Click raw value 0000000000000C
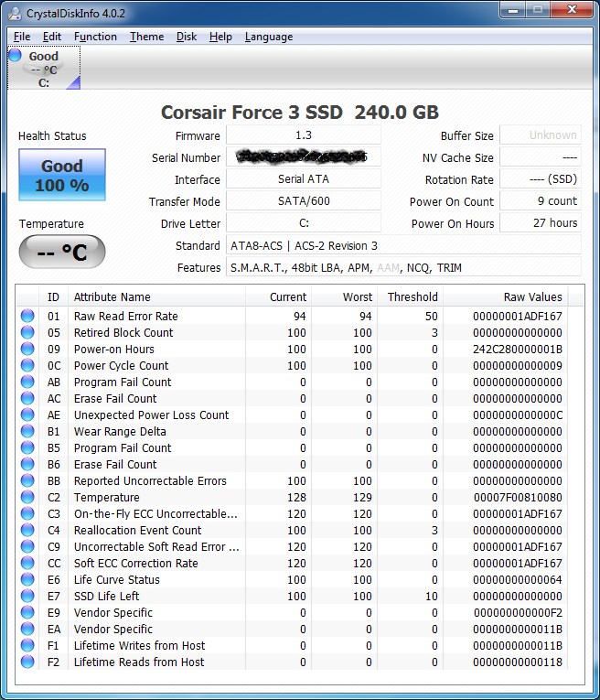The image size is (600, 700). point(518,415)
